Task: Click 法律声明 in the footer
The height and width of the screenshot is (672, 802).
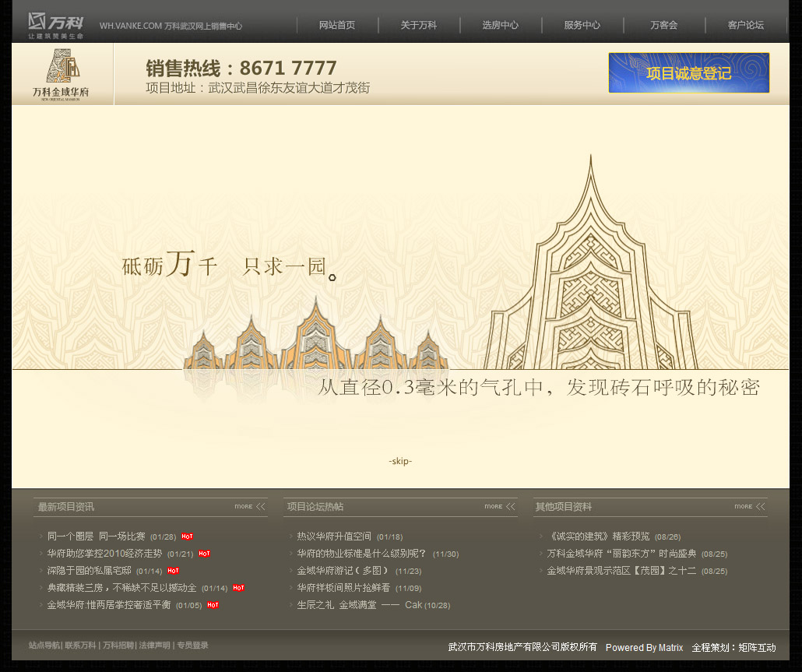Action: 154,646
